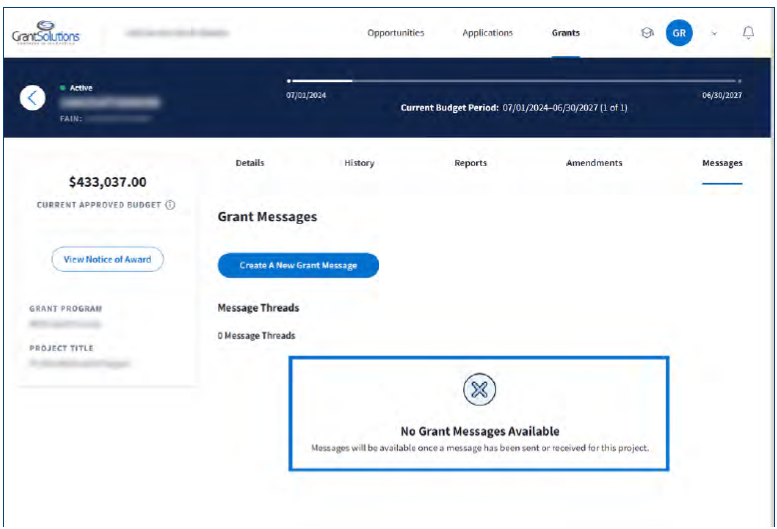Select the Messages tab
The width and height of the screenshot is (777, 529).
[x=722, y=163]
